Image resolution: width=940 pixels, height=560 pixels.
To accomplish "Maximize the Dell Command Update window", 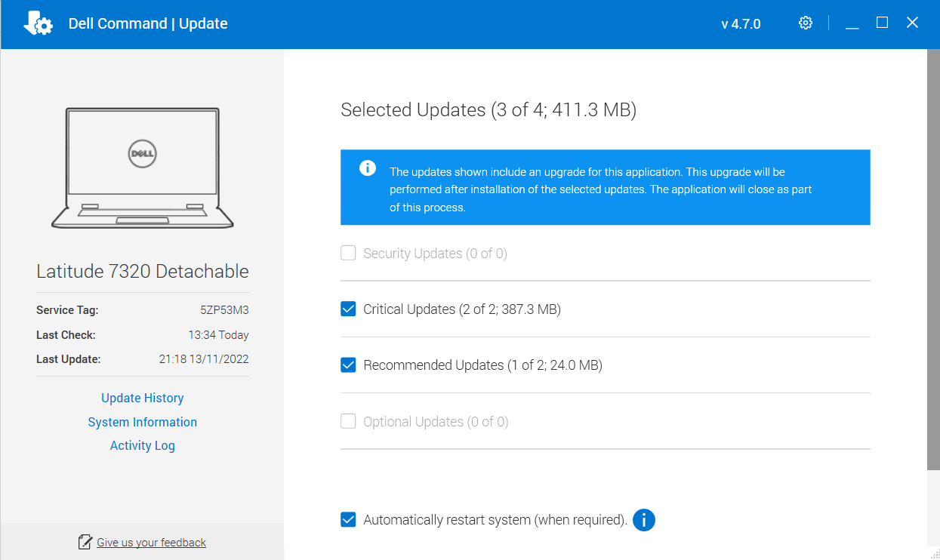I will pos(882,23).
